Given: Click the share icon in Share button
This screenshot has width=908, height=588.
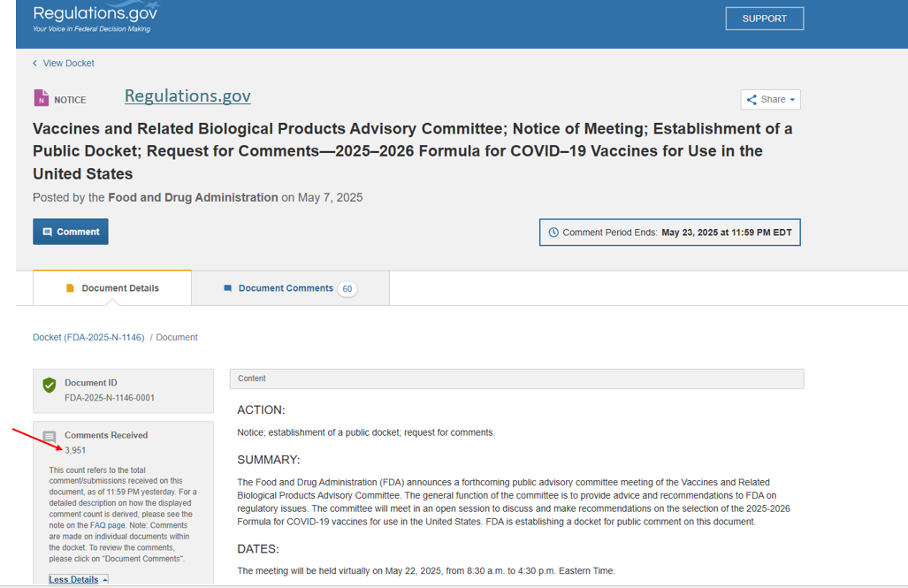Looking at the screenshot, I should click(x=752, y=100).
